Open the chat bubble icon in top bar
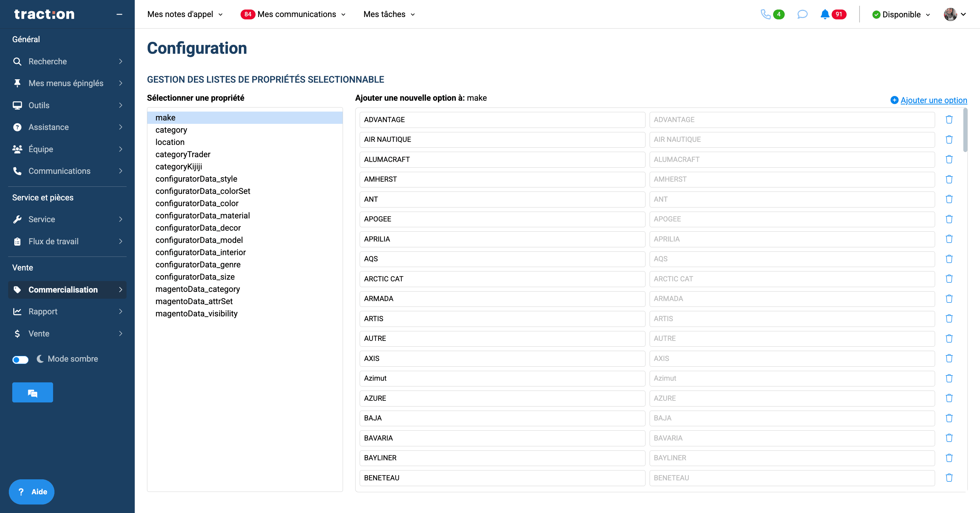Viewport: 980px width, 513px height. click(x=802, y=14)
